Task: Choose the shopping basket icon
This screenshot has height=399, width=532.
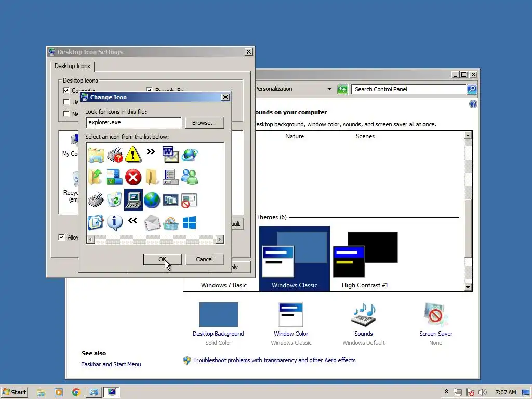Action: click(x=170, y=223)
